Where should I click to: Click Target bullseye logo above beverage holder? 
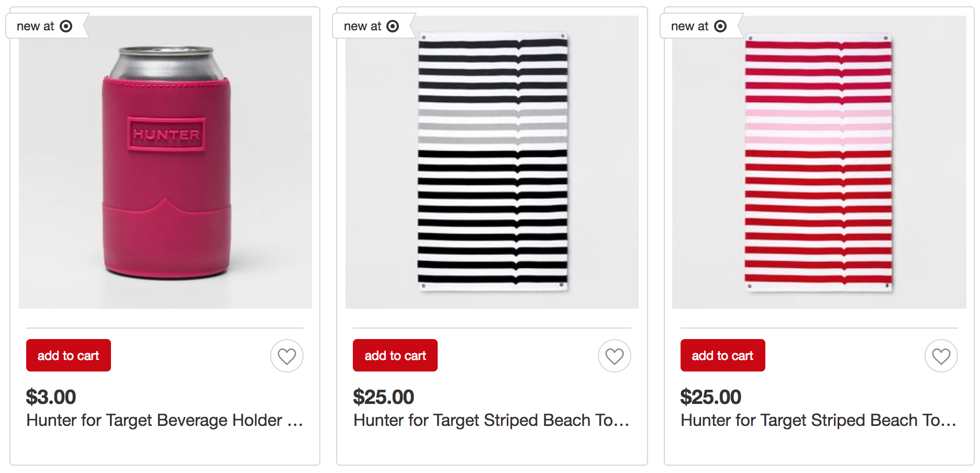point(66,26)
